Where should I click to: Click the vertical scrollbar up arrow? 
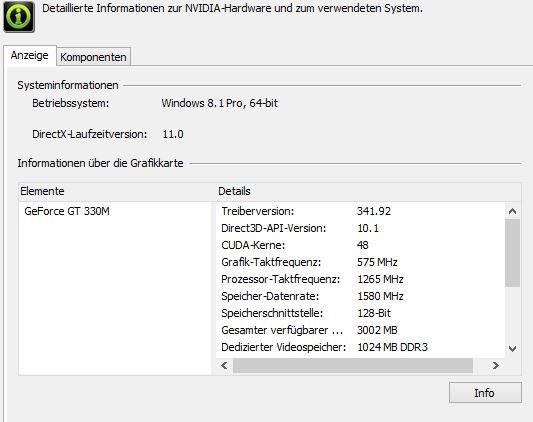[513, 211]
